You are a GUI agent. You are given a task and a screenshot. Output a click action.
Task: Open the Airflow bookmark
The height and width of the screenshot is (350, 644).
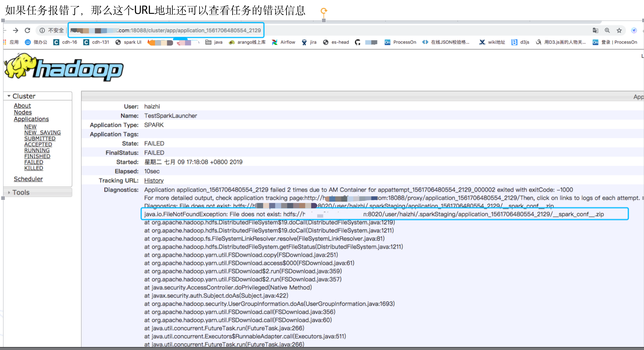point(284,42)
